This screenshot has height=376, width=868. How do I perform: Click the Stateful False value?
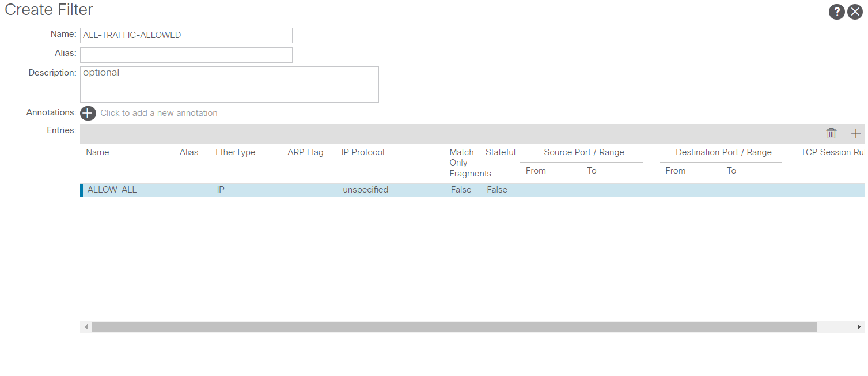click(497, 190)
